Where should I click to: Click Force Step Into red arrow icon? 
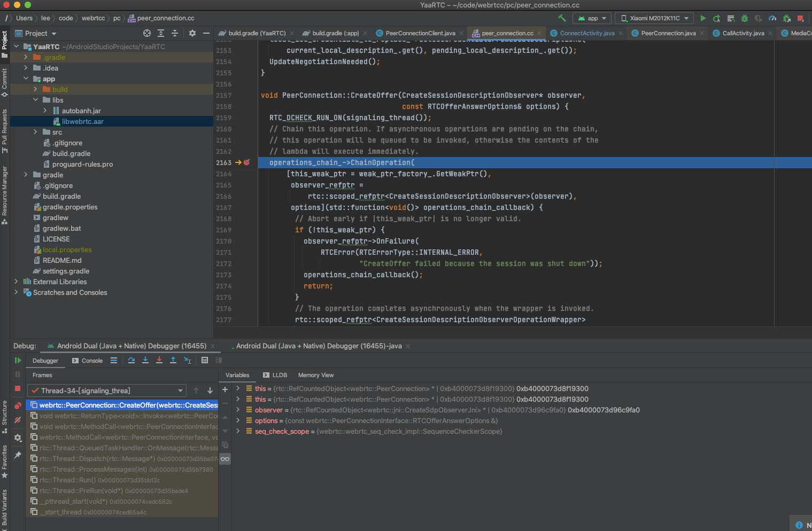159,361
